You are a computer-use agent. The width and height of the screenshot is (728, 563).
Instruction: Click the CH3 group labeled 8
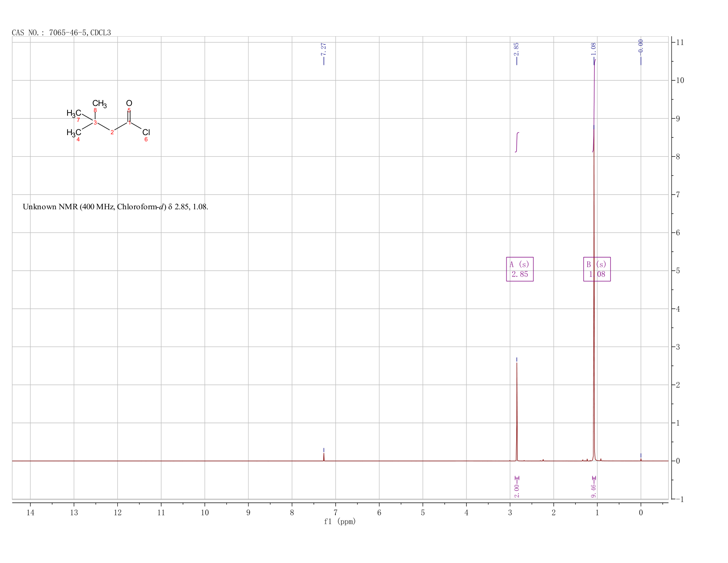point(99,104)
